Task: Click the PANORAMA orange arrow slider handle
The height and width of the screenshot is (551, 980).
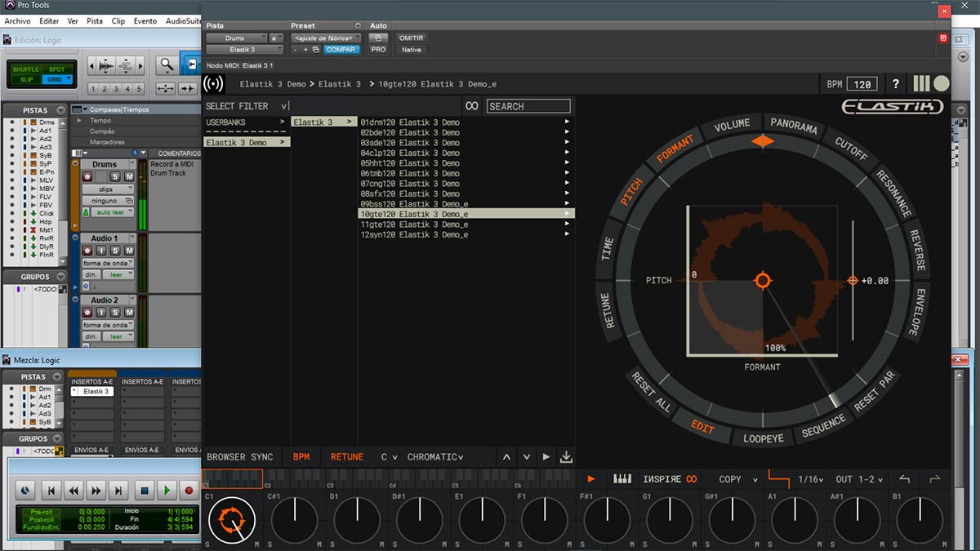Action: point(762,141)
